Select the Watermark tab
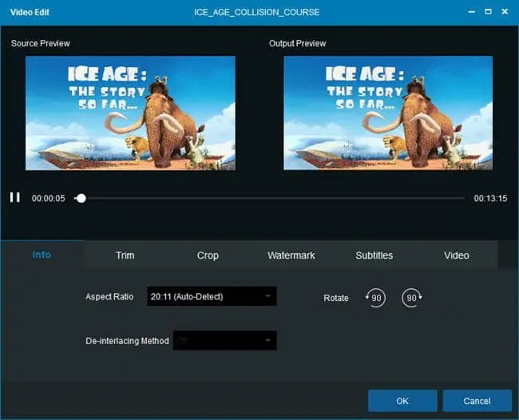519x420 pixels. 291,256
